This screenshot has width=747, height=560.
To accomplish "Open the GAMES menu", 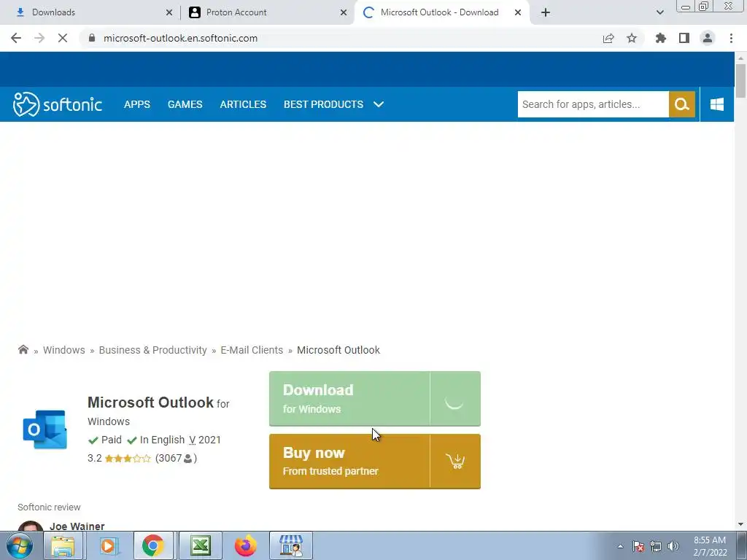I will pyautogui.click(x=185, y=104).
